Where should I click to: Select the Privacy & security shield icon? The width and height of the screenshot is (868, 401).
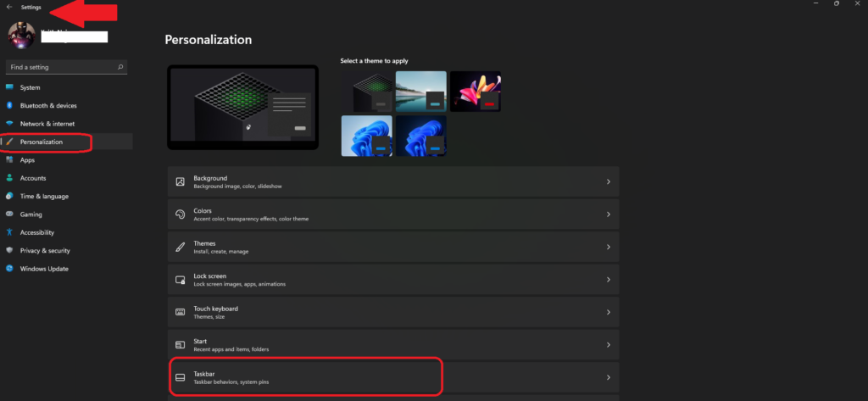pyautogui.click(x=9, y=250)
